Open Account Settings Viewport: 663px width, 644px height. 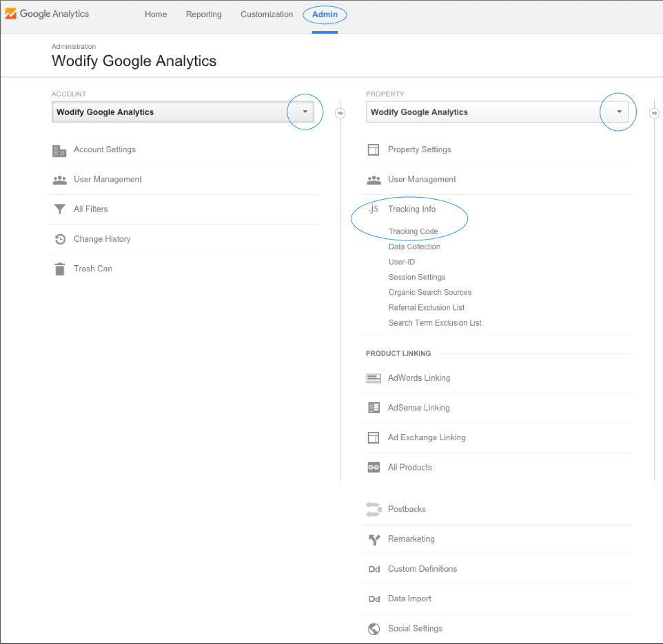coord(105,149)
